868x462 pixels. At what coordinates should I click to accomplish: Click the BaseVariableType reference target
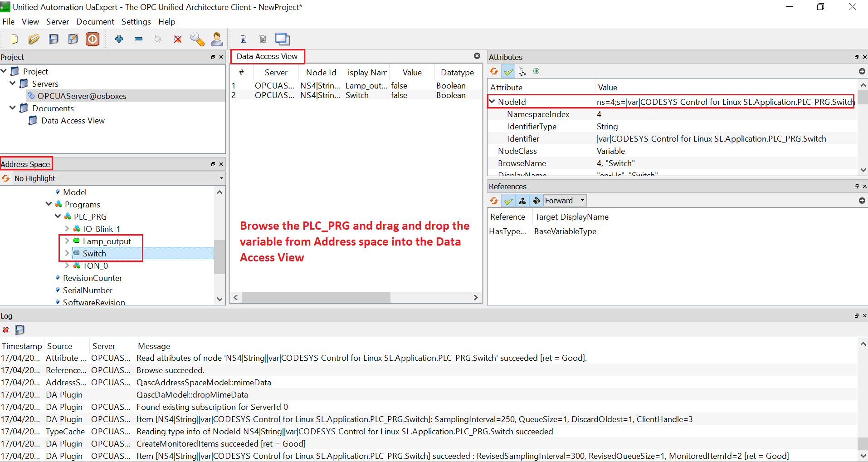click(x=565, y=231)
